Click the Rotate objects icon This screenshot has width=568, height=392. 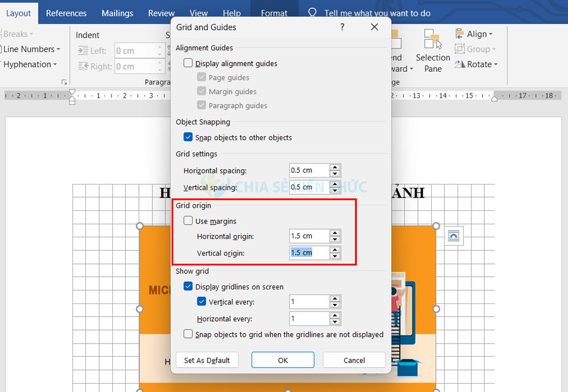(460, 64)
